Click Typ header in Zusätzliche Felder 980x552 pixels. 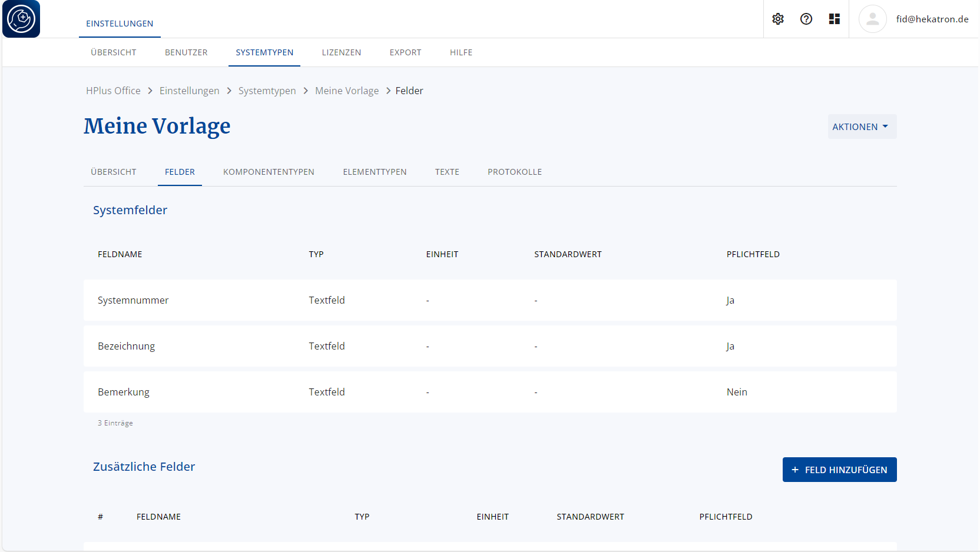362,517
